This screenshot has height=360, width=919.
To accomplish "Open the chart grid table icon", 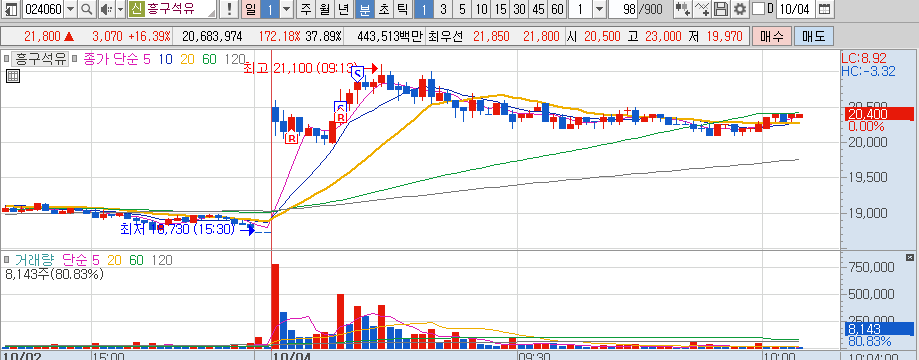I will click(x=13, y=76).
